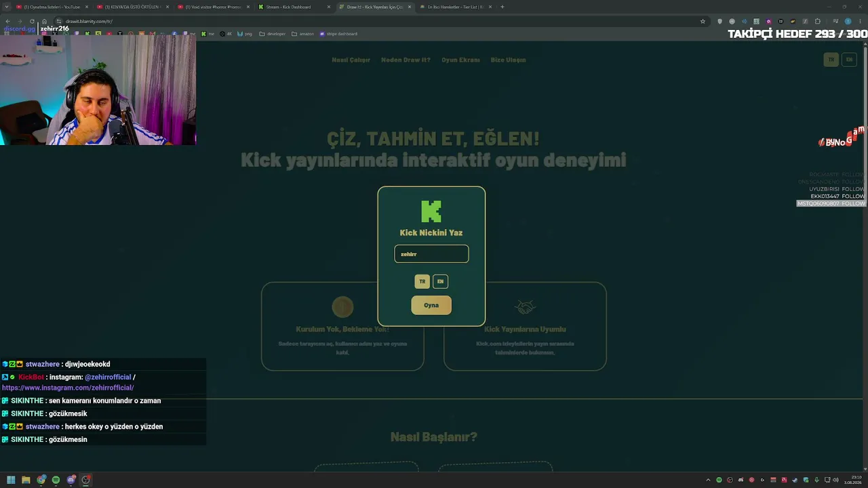Open the browser extensions puzzle icon
Image resolution: width=868 pixels, height=488 pixels.
817,21
